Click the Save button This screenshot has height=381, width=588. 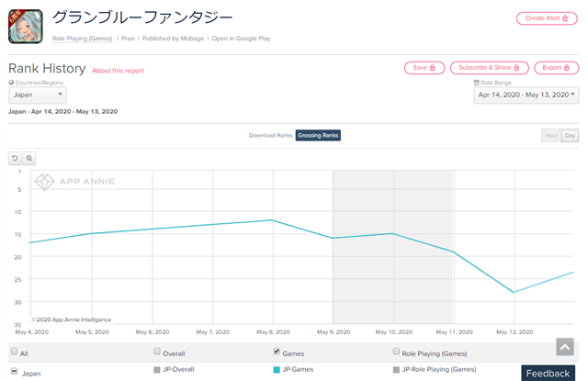424,68
